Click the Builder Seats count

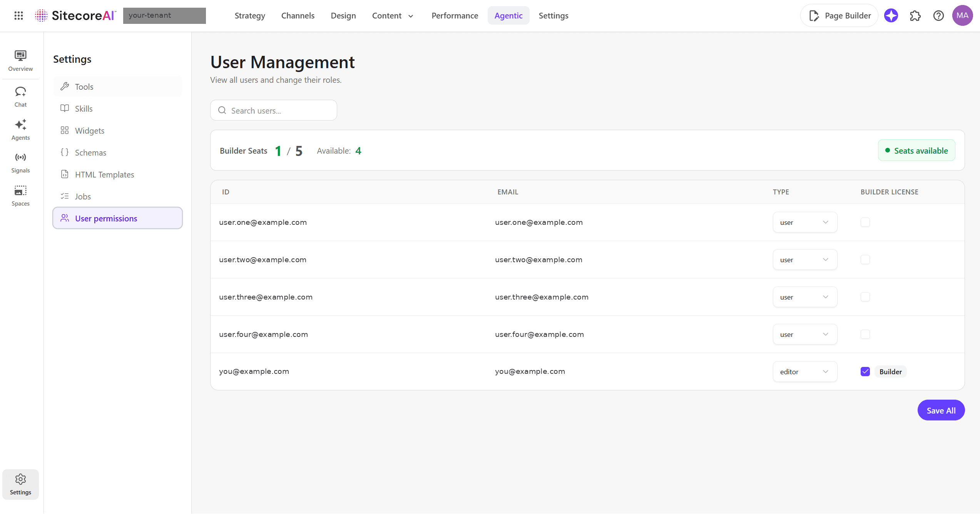(x=289, y=151)
